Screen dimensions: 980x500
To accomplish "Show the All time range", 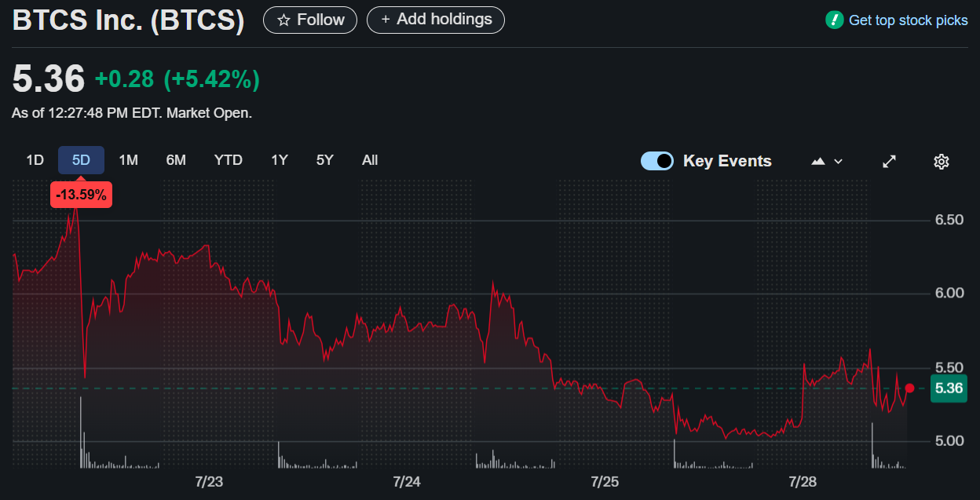I will [x=370, y=160].
